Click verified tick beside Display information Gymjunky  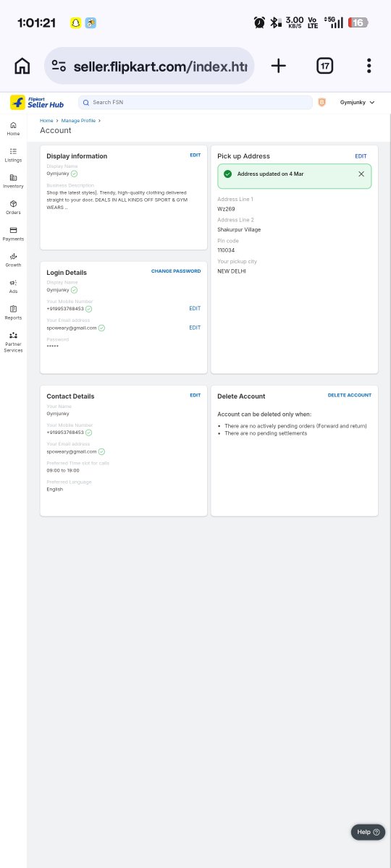(x=74, y=174)
